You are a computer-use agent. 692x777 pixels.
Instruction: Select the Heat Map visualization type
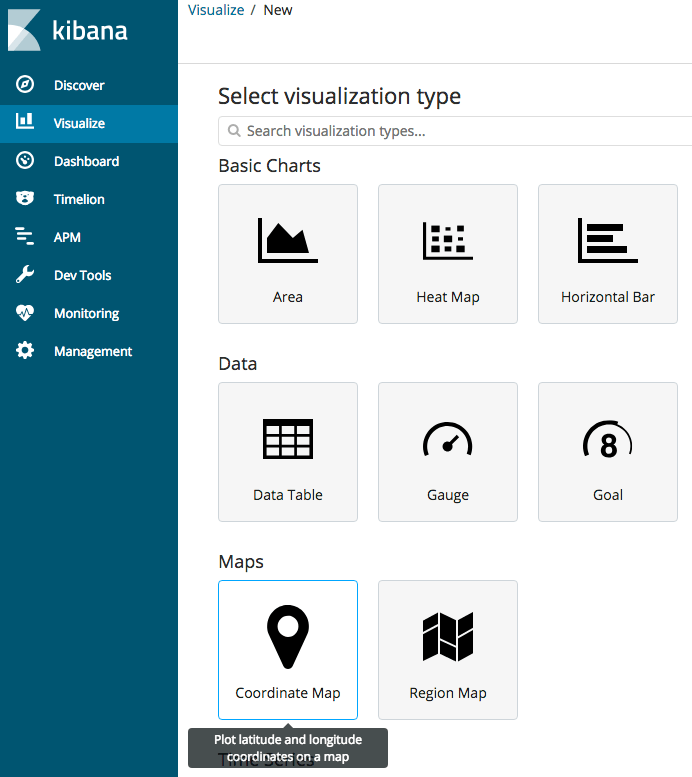[448, 254]
